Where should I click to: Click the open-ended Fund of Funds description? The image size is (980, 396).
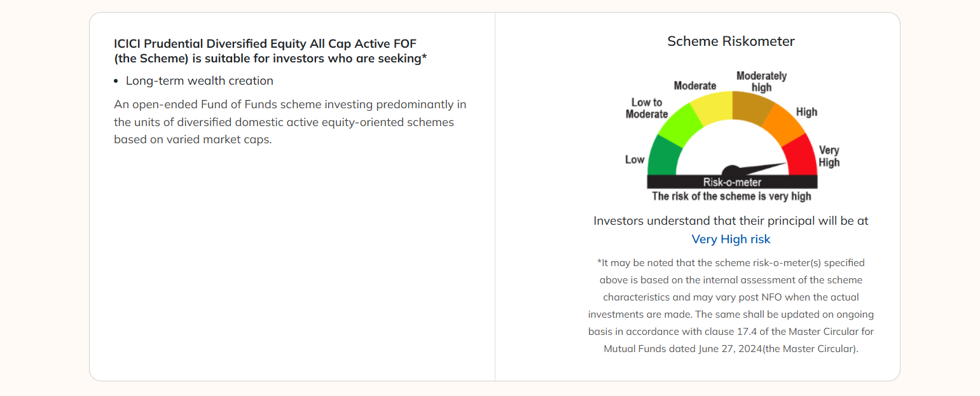(290, 122)
